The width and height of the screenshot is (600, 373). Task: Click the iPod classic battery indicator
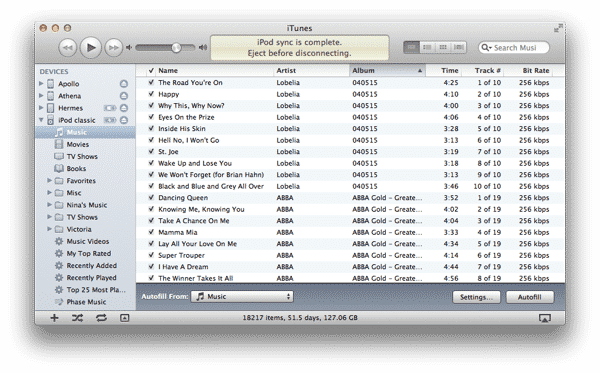(110, 120)
